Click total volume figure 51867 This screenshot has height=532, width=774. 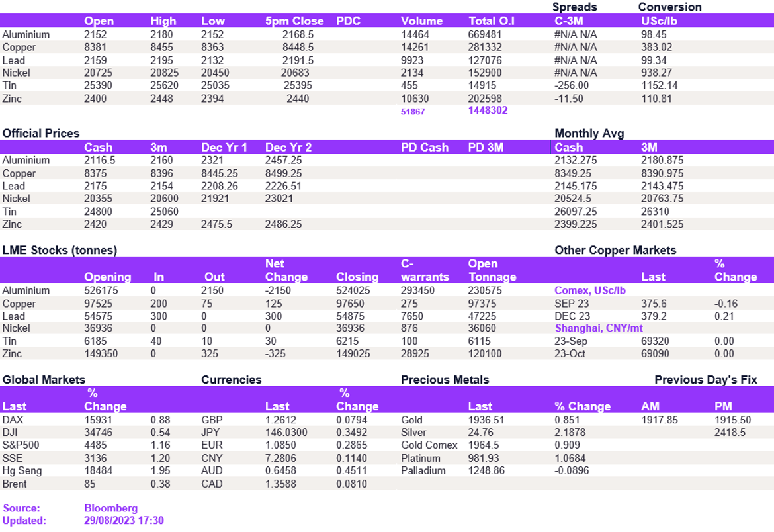click(413, 112)
